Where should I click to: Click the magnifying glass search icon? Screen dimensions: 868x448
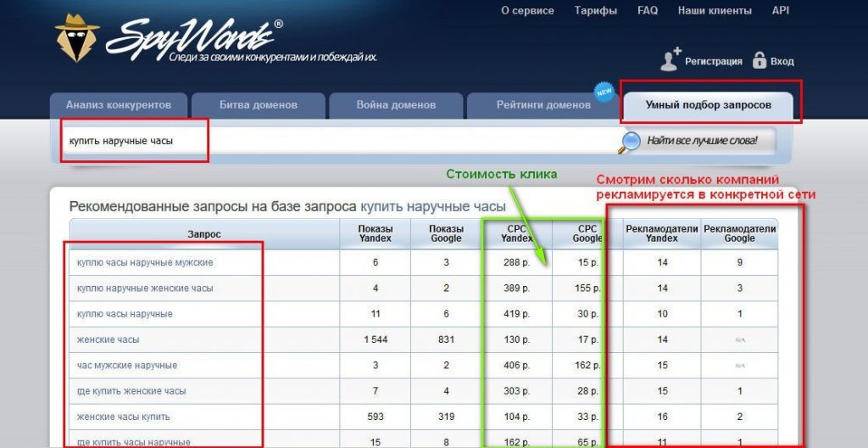[x=629, y=142]
